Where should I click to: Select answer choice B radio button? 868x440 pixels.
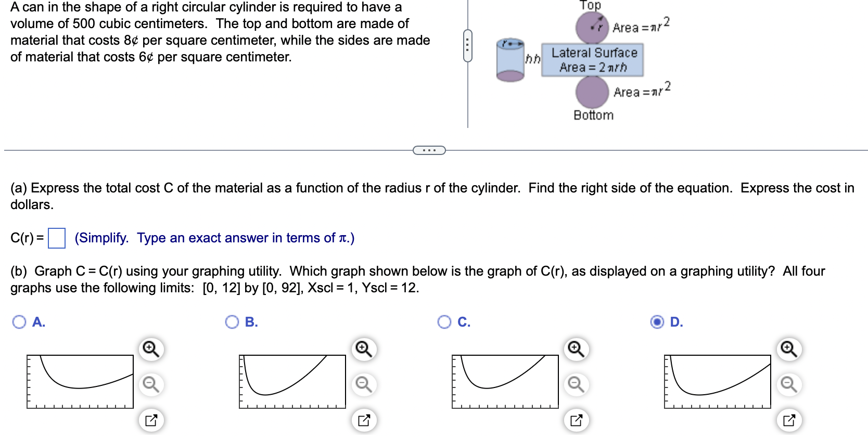click(233, 322)
